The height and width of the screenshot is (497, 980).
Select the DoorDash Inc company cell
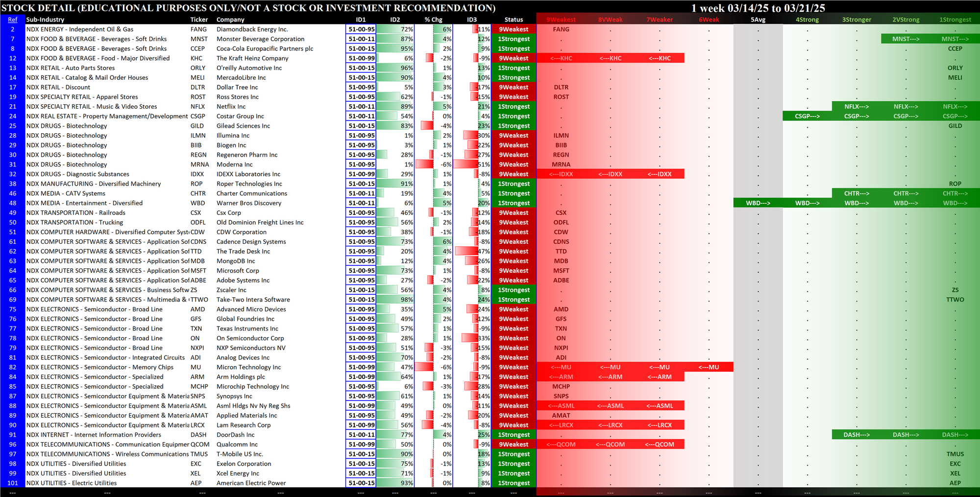235,435
